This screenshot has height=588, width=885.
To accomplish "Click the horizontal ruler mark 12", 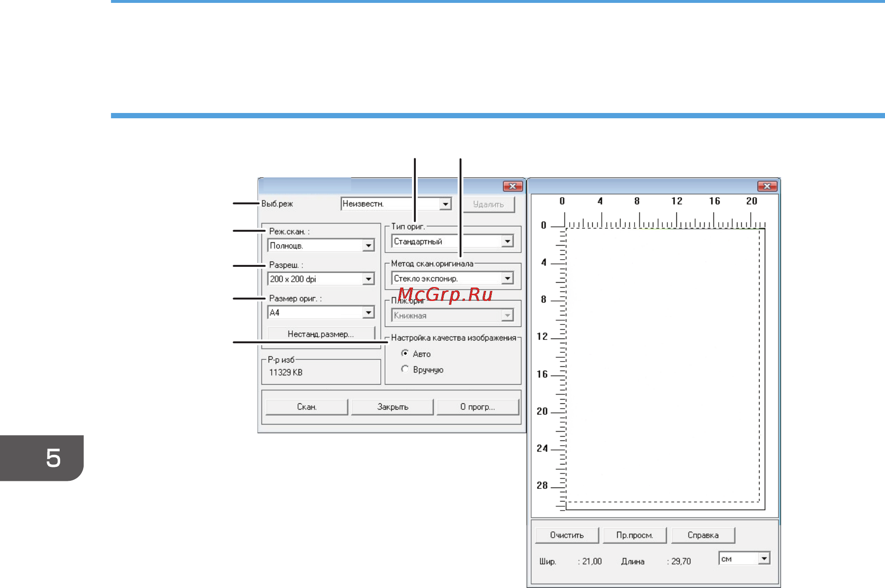I will click(677, 201).
